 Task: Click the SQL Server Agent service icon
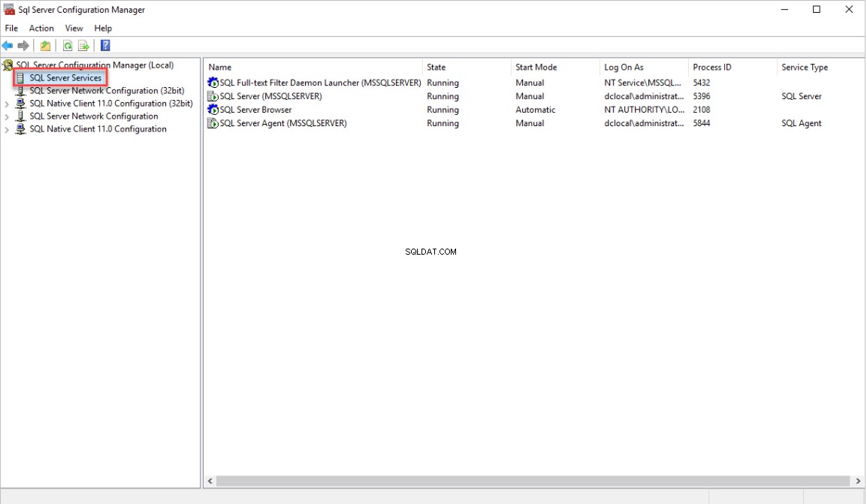(213, 123)
